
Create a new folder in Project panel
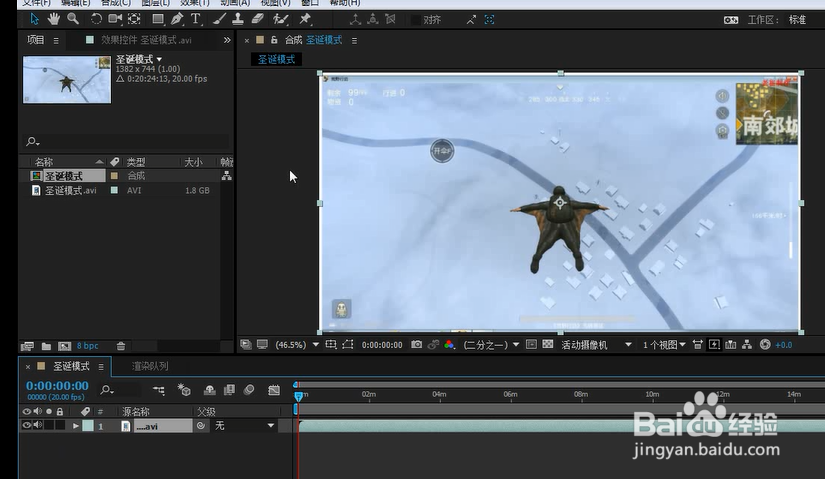[x=46, y=346]
